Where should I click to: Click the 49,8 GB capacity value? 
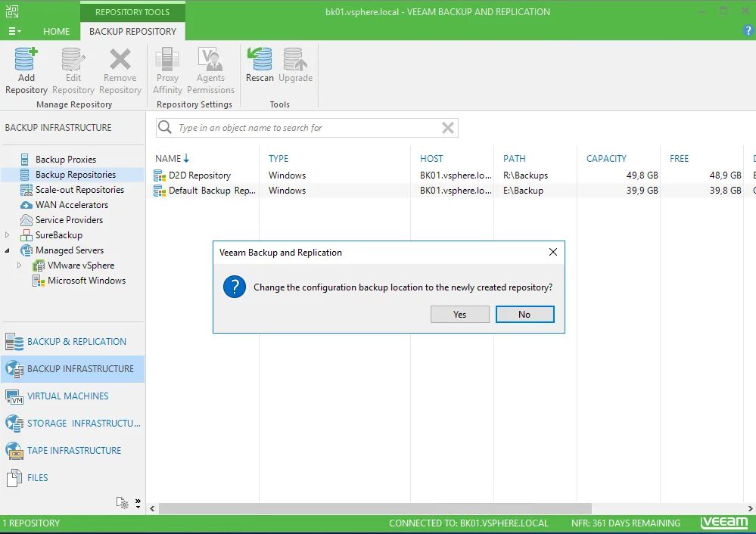click(x=642, y=175)
